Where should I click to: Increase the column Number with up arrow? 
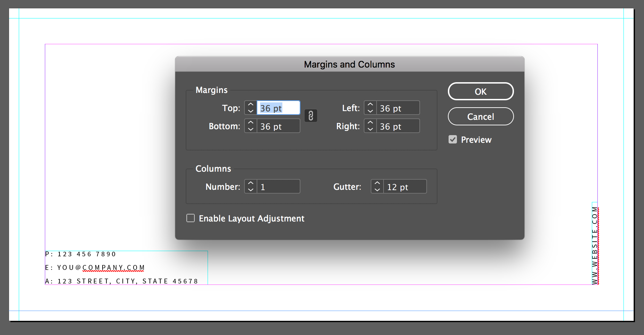click(251, 183)
